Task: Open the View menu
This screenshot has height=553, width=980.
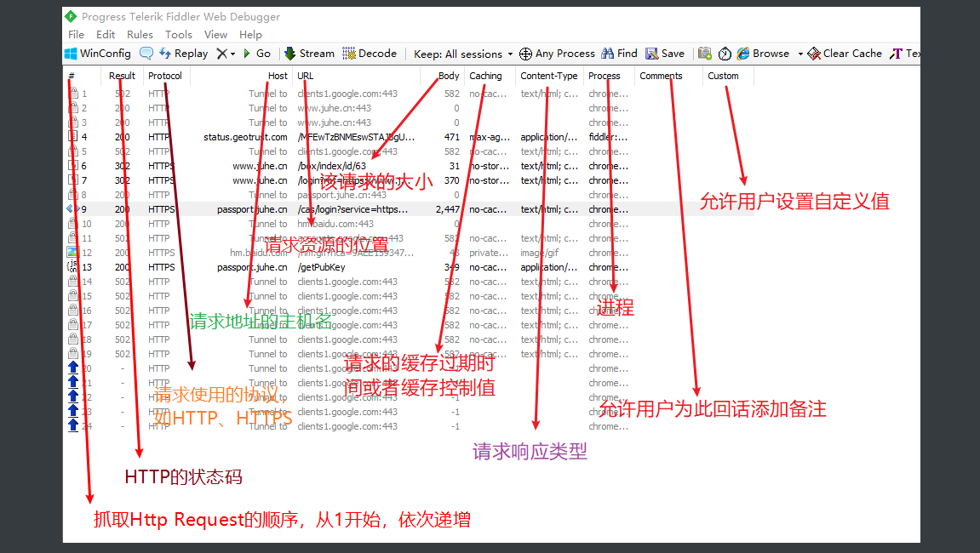Action: tap(215, 35)
